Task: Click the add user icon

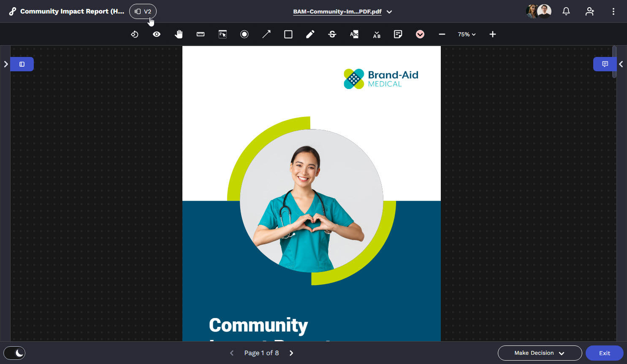Action: coord(590,11)
